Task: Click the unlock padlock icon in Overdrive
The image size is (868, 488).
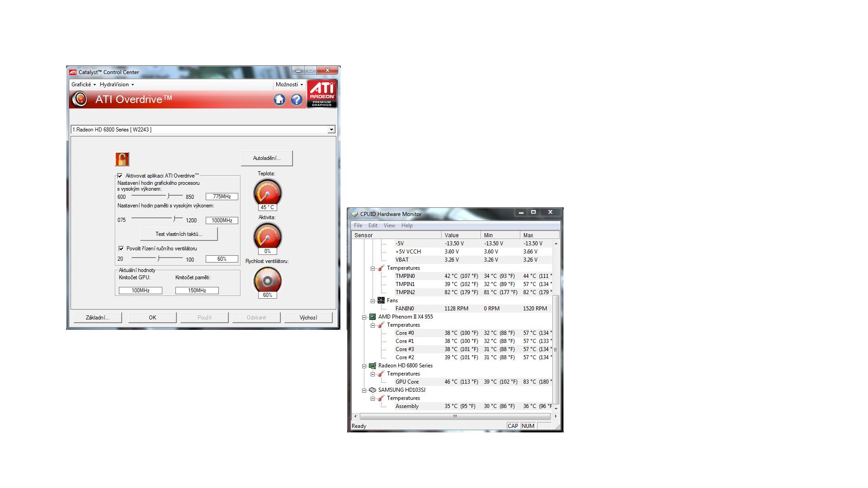Action: click(x=122, y=159)
